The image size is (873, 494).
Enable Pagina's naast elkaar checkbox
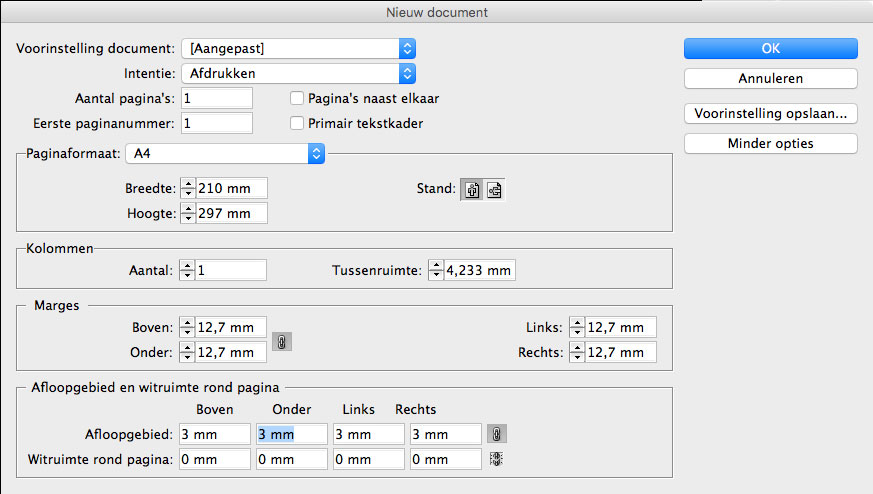click(297, 98)
